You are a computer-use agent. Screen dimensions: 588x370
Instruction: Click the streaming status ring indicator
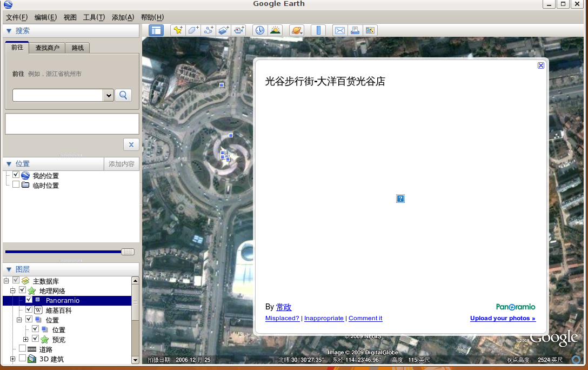click(576, 360)
